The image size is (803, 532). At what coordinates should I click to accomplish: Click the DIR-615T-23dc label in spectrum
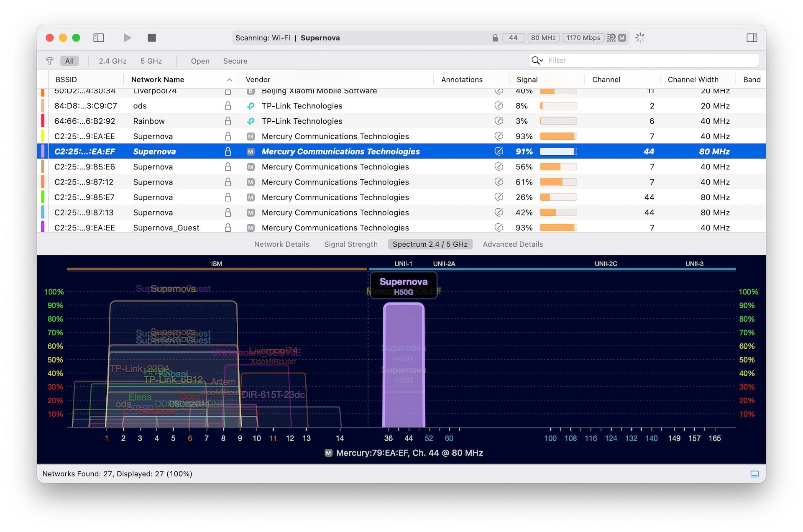[274, 394]
